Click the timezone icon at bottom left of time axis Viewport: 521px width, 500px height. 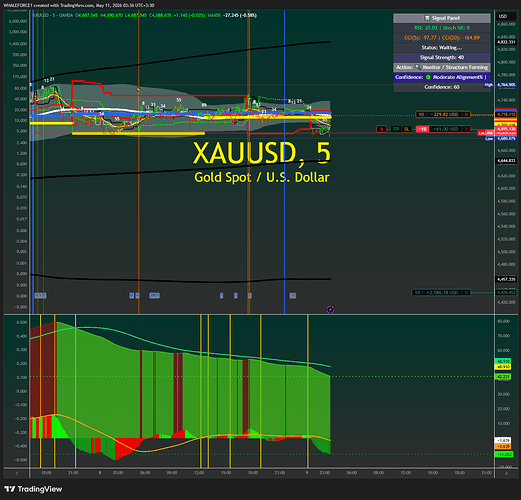tap(17, 473)
